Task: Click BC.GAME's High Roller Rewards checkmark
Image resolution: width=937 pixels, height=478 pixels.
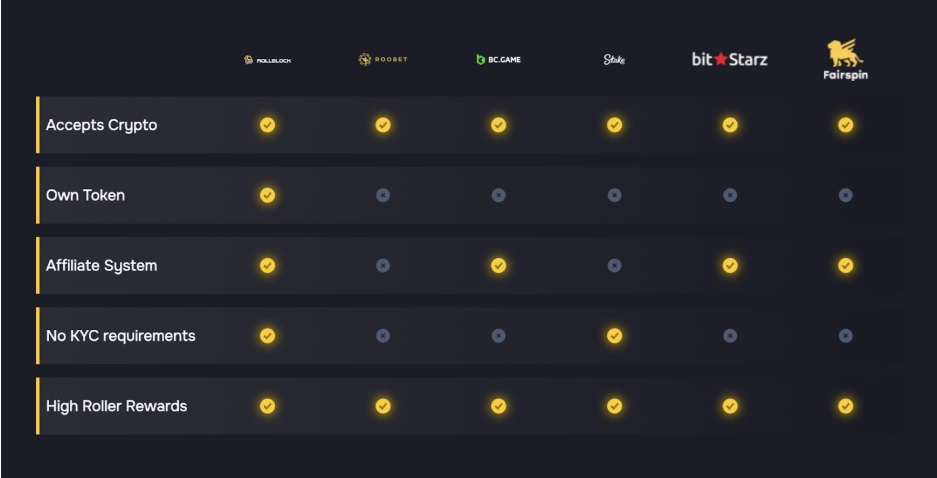Action: pos(498,406)
